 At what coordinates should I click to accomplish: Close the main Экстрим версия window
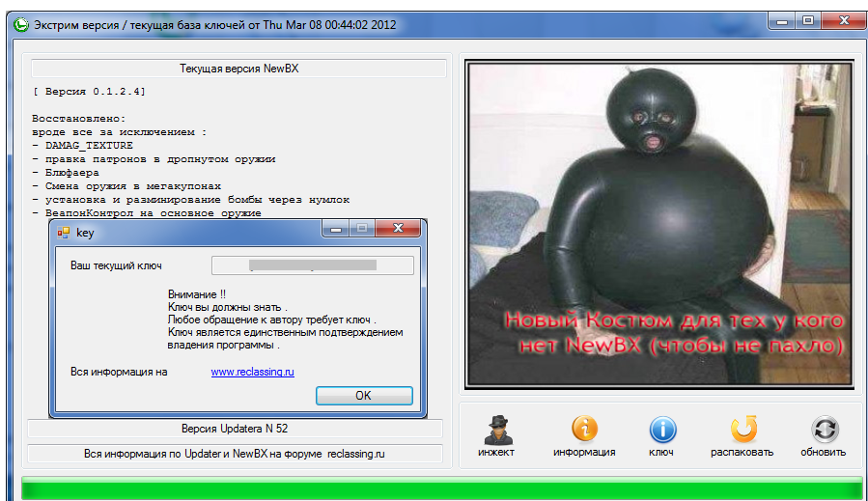[x=844, y=20]
